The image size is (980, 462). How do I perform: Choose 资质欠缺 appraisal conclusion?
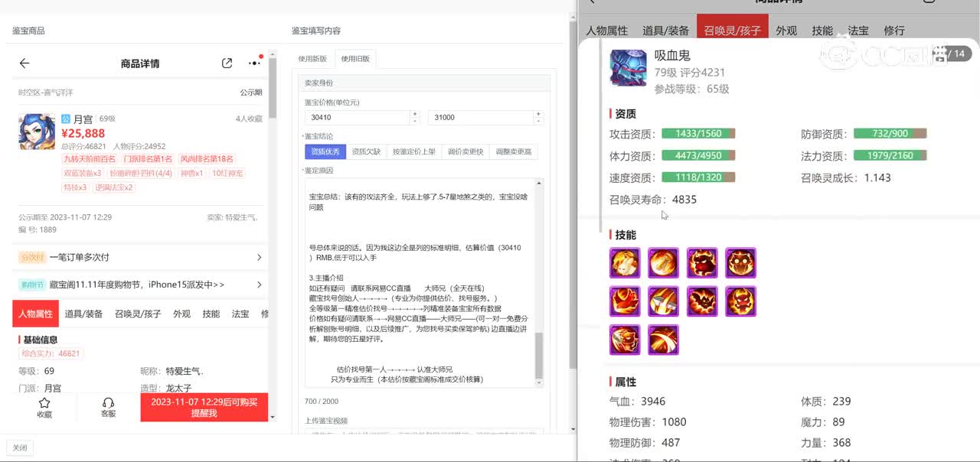coord(366,151)
